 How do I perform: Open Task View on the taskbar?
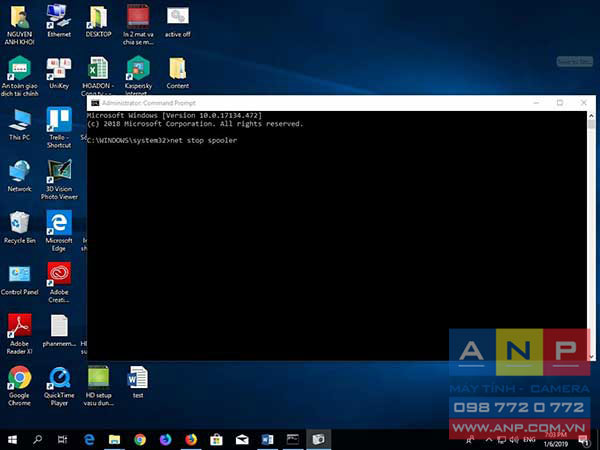coord(62,440)
